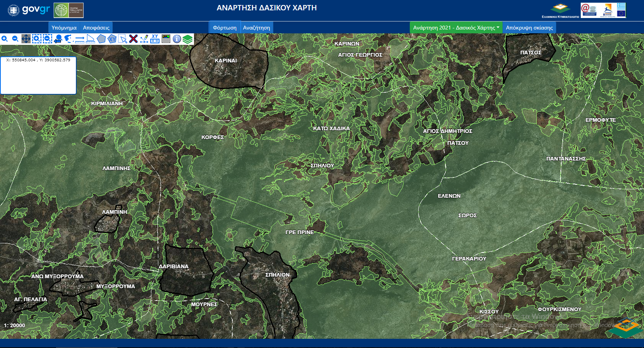Select the zoom out magnifier tool
The height and width of the screenshot is (348, 644).
(15, 39)
